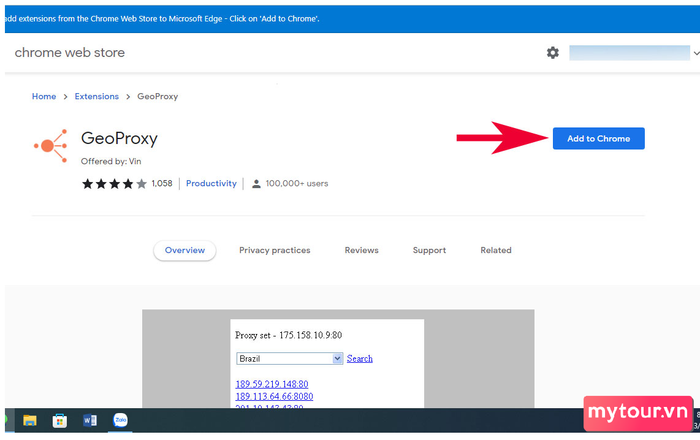The image size is (700, 440).
Task: Click proxy 189.59.219.148:80 link
Action: click(x=271, y=384)
